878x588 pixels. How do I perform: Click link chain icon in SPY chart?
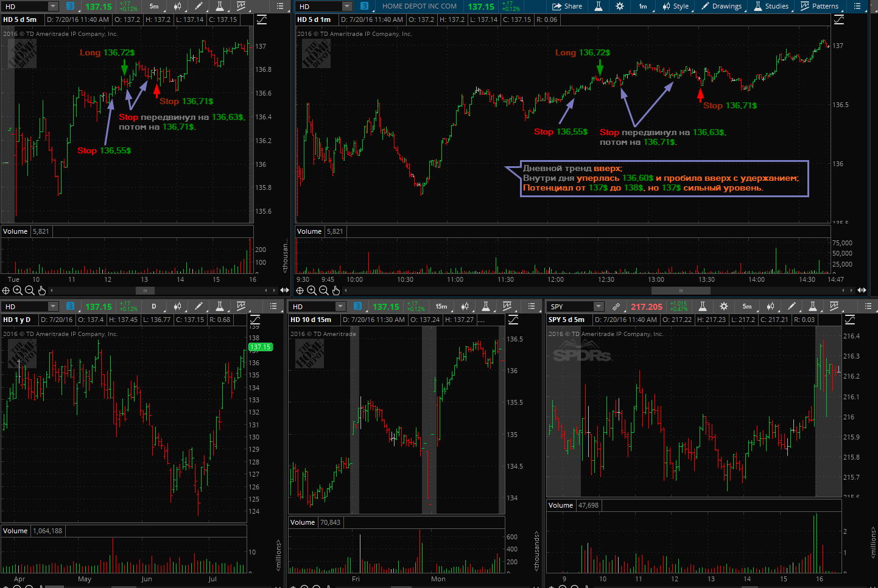click(616, 306)
